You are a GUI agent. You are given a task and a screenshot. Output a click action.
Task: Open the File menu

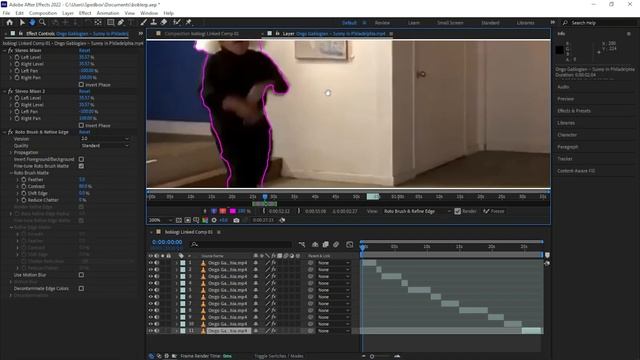(6, 13)
